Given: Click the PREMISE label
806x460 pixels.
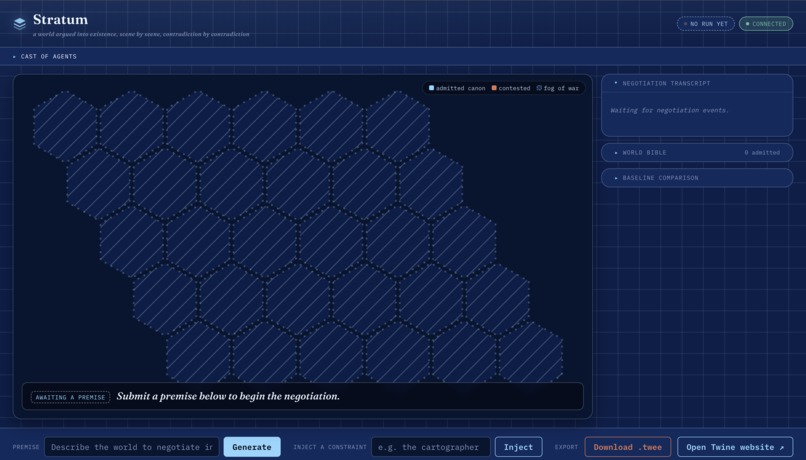Looking at the screenshot, I should tap(26, 447).
